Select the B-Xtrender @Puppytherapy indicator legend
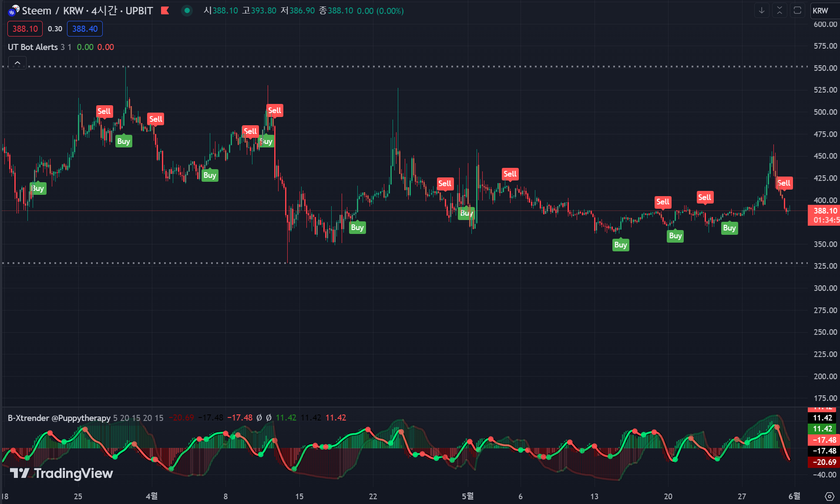 [59, 418]
